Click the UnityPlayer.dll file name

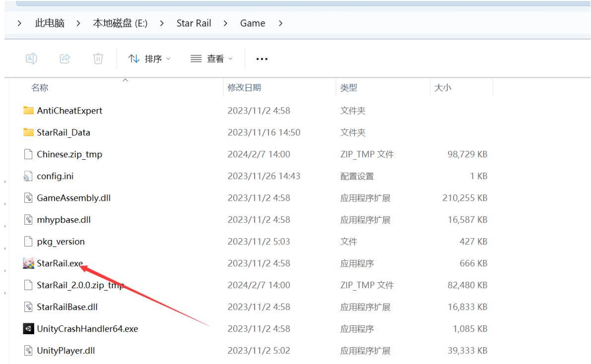[66, 351]
